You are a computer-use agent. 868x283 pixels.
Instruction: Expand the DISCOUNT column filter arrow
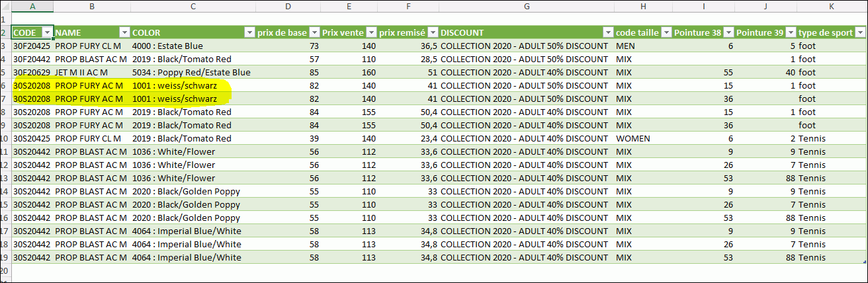tap(608, 32)
